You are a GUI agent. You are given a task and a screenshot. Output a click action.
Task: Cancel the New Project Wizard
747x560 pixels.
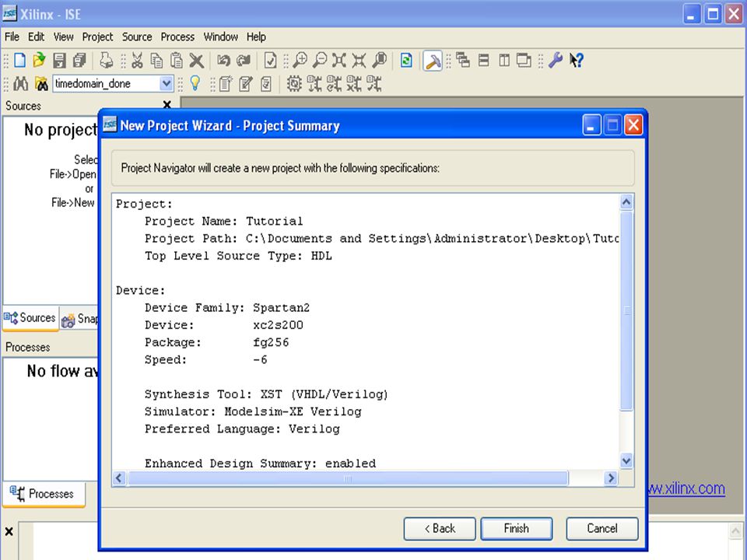(602, 529)
